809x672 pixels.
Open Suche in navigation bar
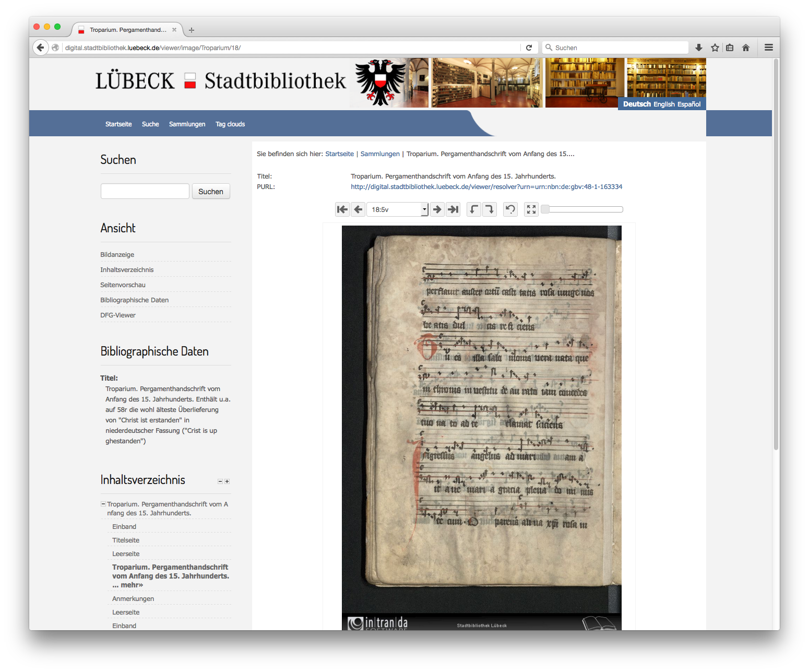(x=150, y=124)
